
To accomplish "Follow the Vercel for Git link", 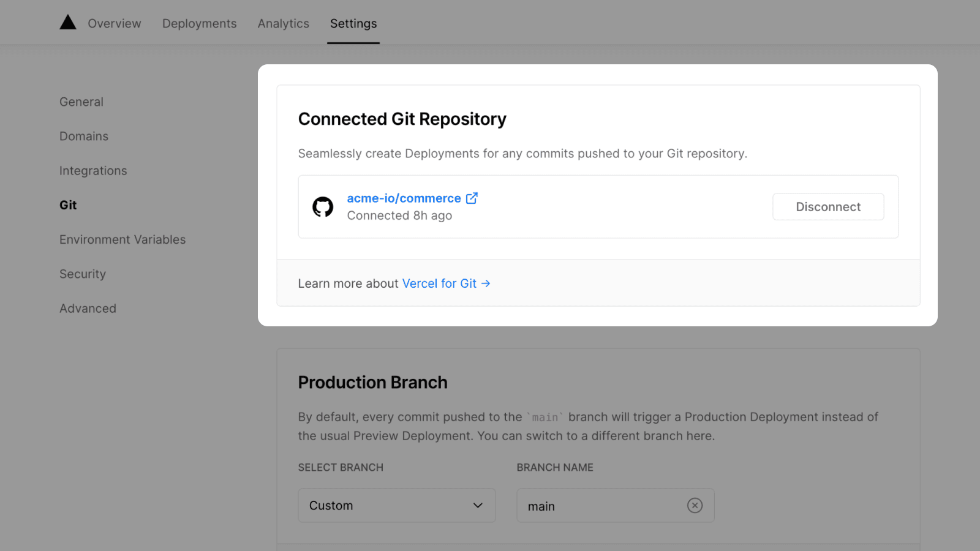I will click(x=439, y=283).
